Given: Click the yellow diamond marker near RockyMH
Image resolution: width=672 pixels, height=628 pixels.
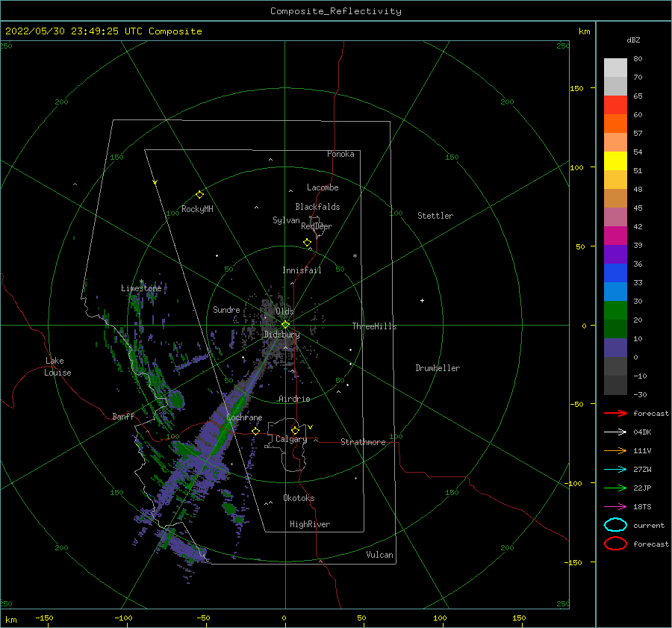Looking at the screenshot, I should pyautogui.click(x=199, y=195).
